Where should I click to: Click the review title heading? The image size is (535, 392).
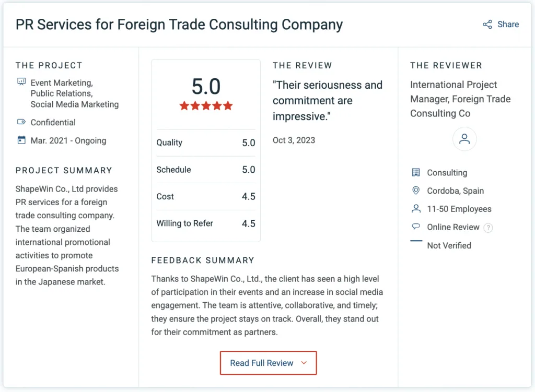point(179,25)
